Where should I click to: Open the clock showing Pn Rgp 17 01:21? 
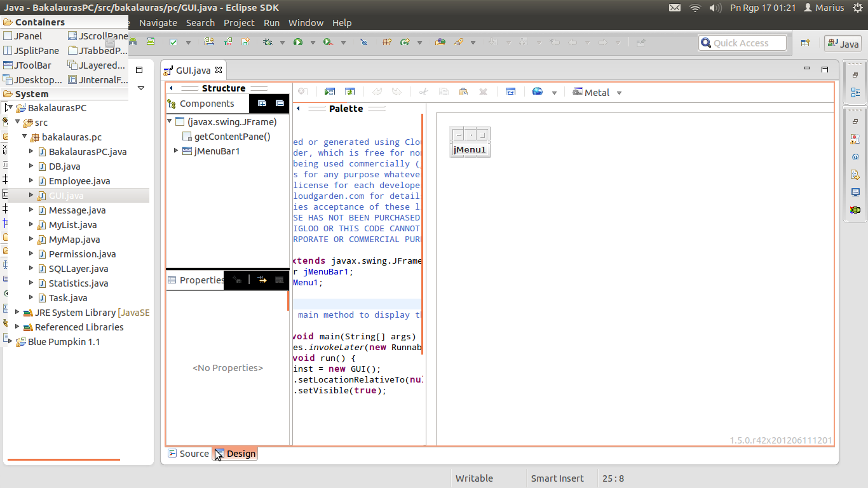click(763, 8)
